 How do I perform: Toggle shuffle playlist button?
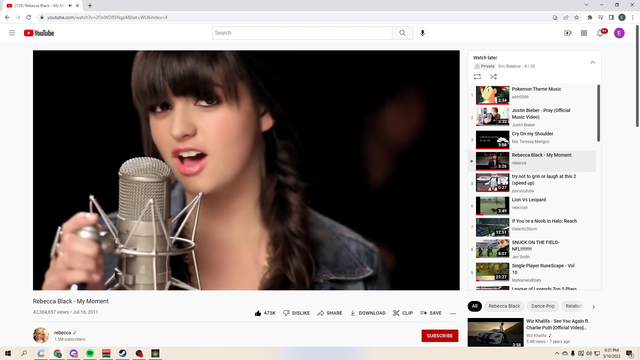pyautogui.click(x=493, y=77)
